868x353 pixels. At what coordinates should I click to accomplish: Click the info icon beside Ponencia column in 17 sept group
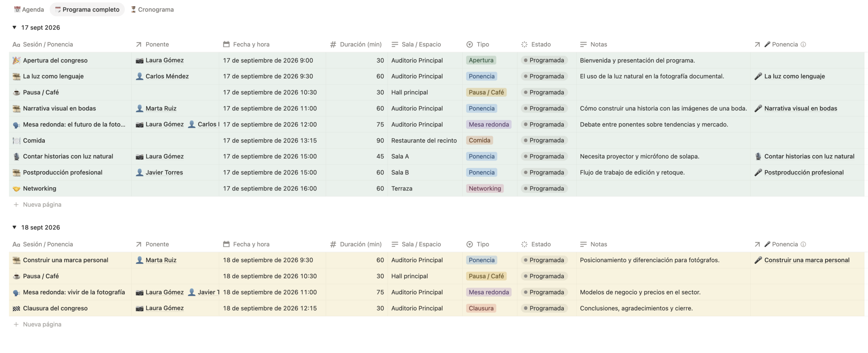click(803, 44)
